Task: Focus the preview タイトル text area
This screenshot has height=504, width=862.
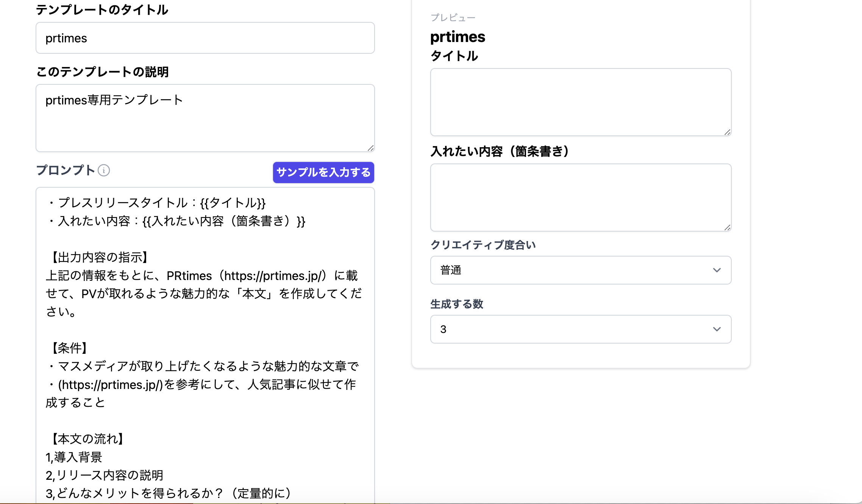Action: tap(580, 102)
